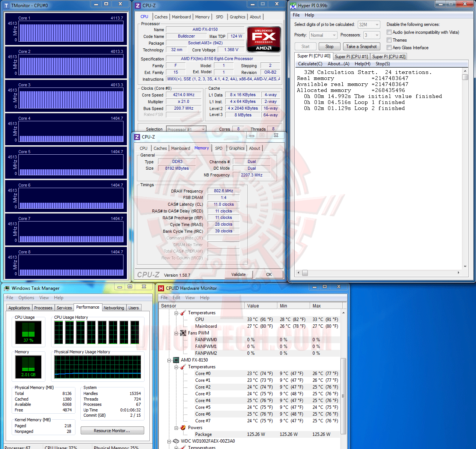Switch to Super PI [CPU #1] tab
Viewport: 476px width, 449px height.
coord(351,57)
